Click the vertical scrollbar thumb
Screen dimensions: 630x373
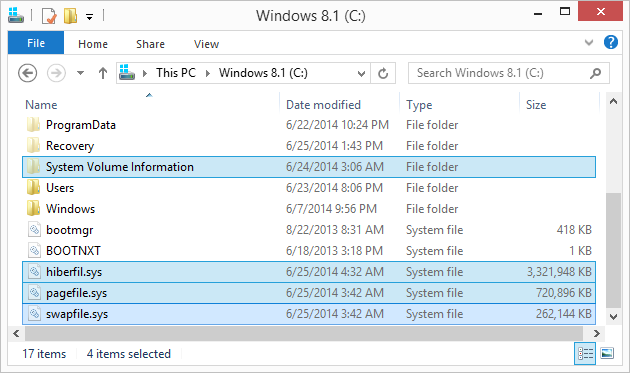point(613,250)
